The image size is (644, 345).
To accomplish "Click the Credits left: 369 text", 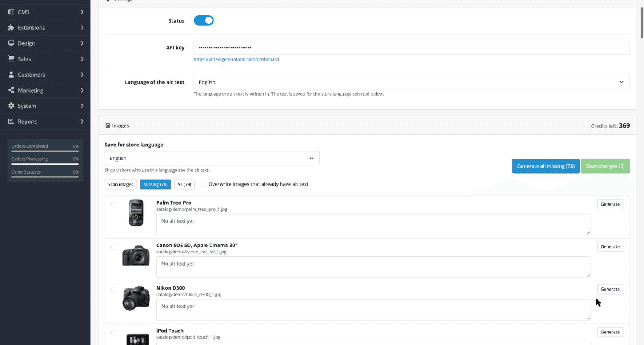I will pos(610,125).
